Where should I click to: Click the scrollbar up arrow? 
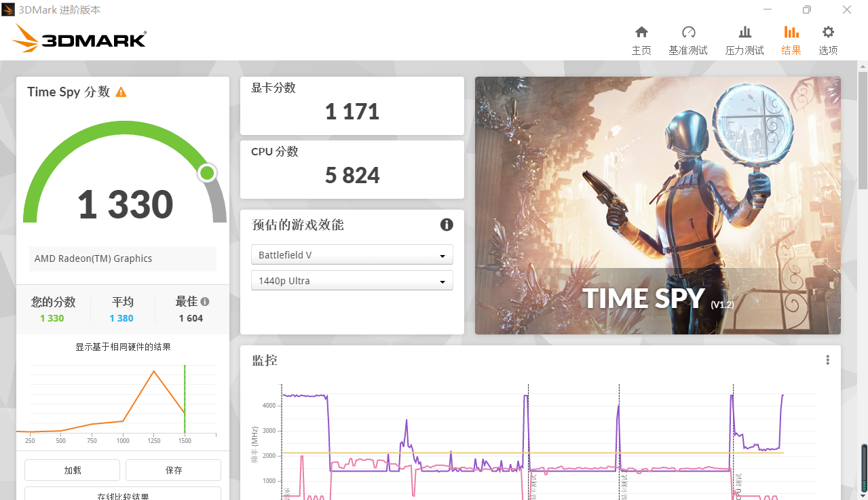(x=863, y=66)
